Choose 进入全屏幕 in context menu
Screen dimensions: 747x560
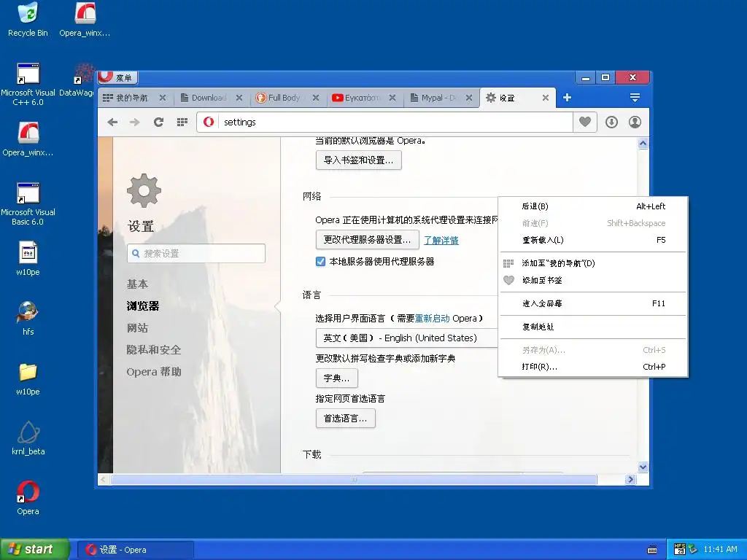click(593, 303)
